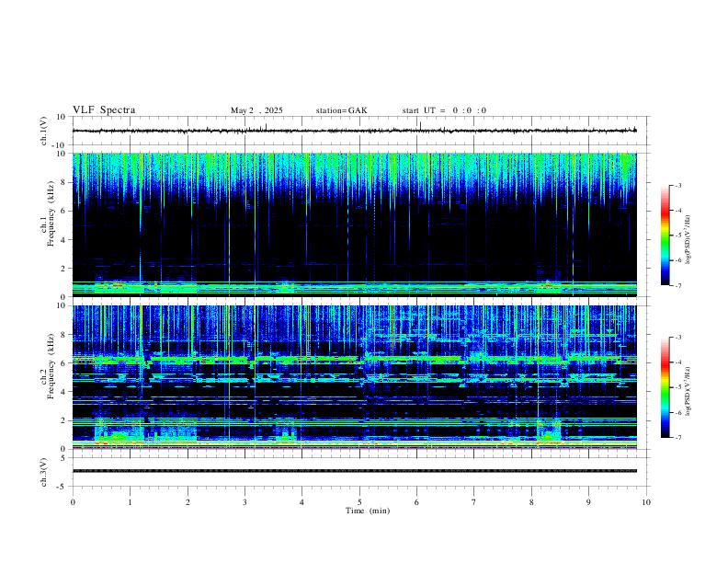Screen dimensions: 728x563
Task: Click the 'Time (min)' axis label
Action: point(368,511)
